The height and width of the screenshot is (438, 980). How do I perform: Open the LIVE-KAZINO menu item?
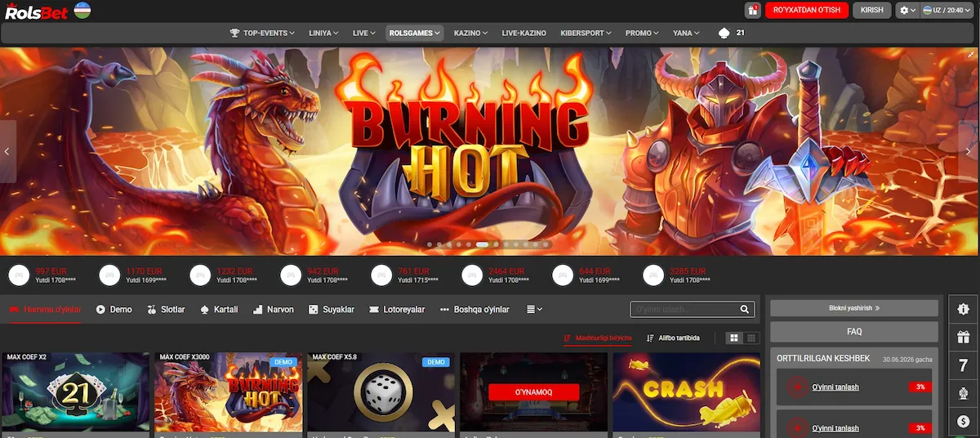pyautogui.click(x=524, y=34)
